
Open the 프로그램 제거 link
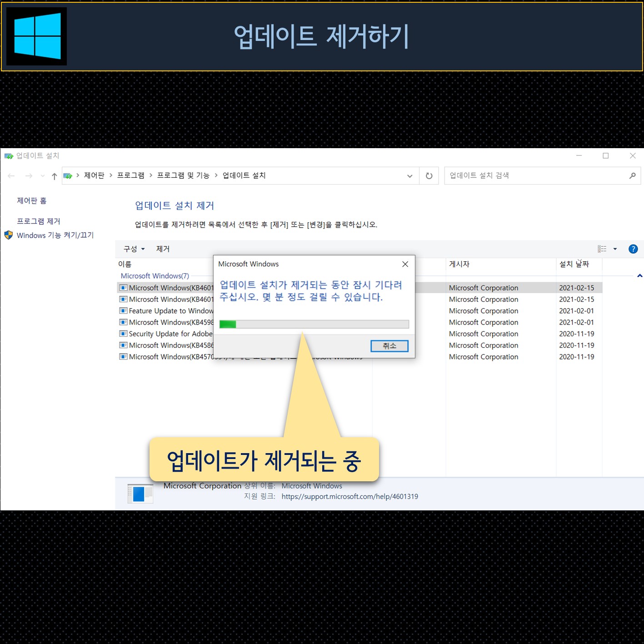click(38, 221)
